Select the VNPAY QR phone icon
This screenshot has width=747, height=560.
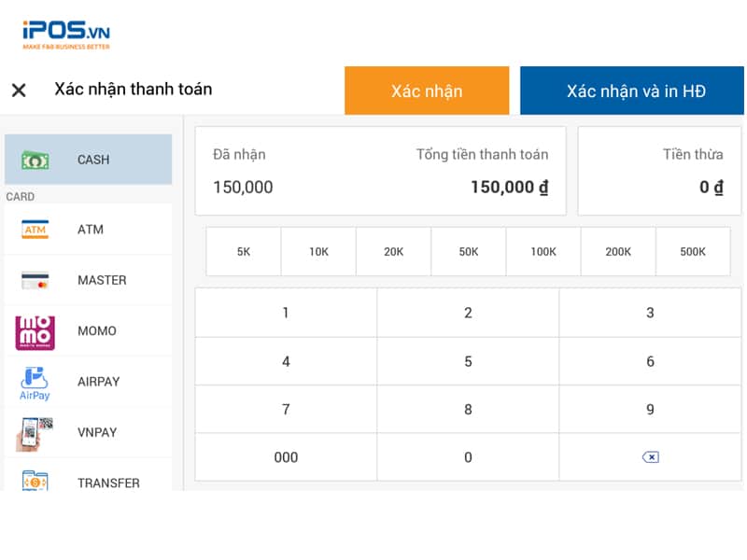[x=35, y=433]
